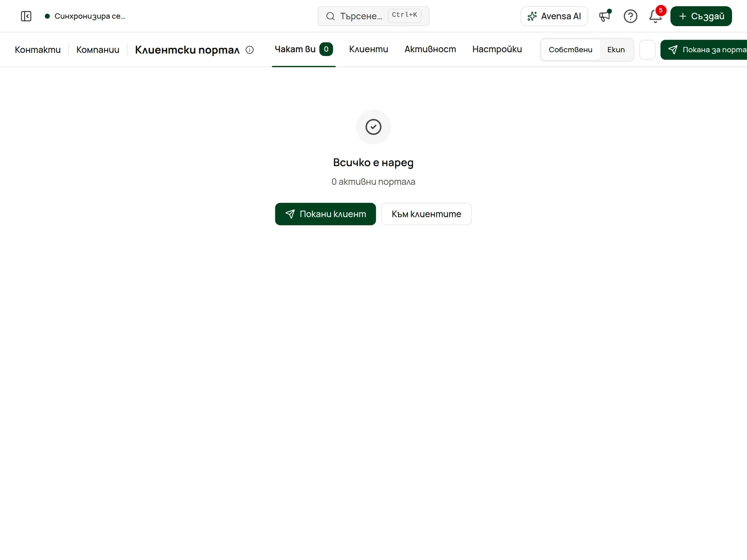Click the Всичко е наред heading
This screenshot has height=560, width=747.
373,162
